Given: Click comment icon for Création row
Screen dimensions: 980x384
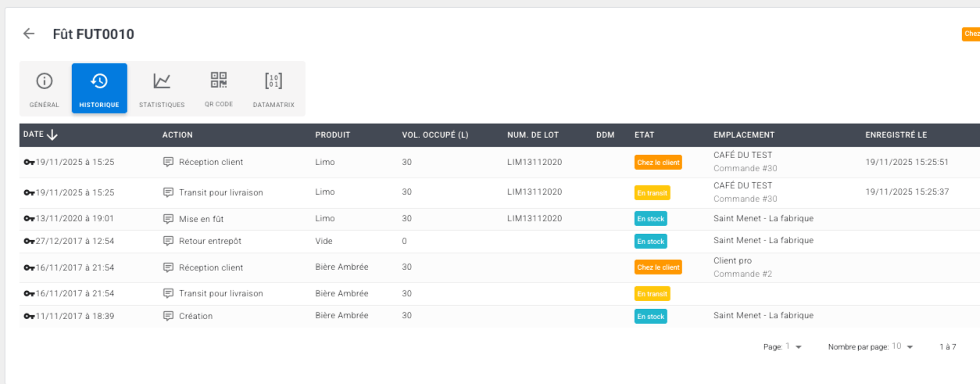Looking at the screenshot, I should (x=168, y=316).
